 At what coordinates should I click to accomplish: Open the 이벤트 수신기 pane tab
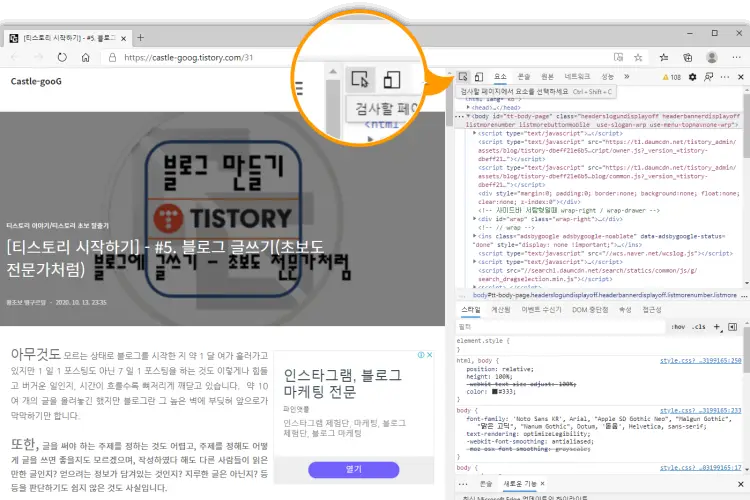tap(541, 310)
